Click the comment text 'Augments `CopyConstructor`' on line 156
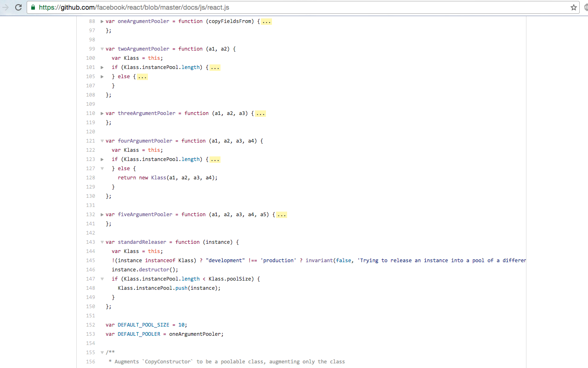This screenshot has height=368, width=588. (154, 362)
